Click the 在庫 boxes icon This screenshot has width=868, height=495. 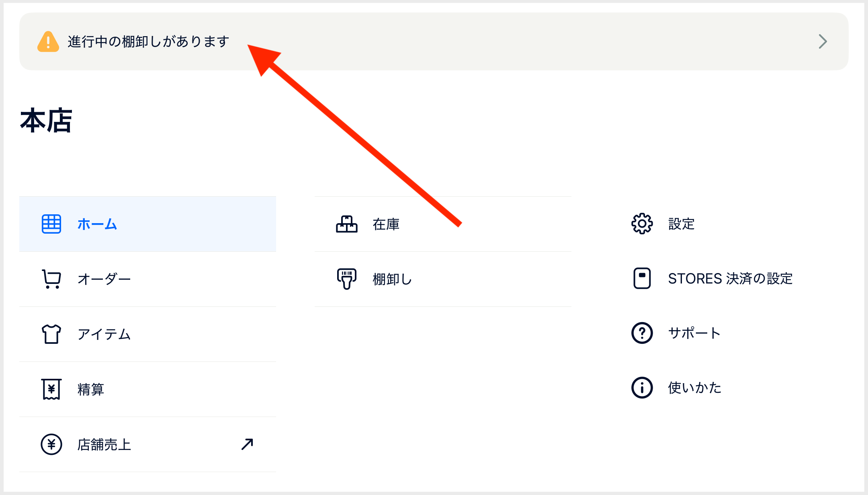point(347,224)
